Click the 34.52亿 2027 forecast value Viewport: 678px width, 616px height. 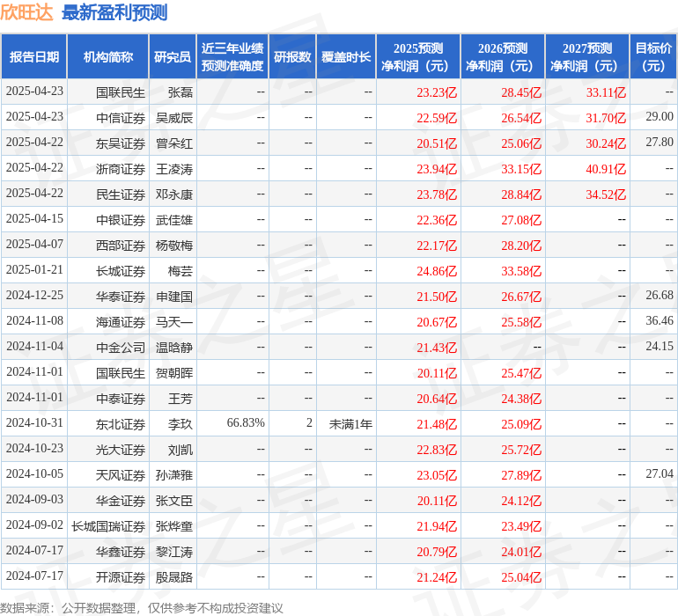click(x=606, y=194)
